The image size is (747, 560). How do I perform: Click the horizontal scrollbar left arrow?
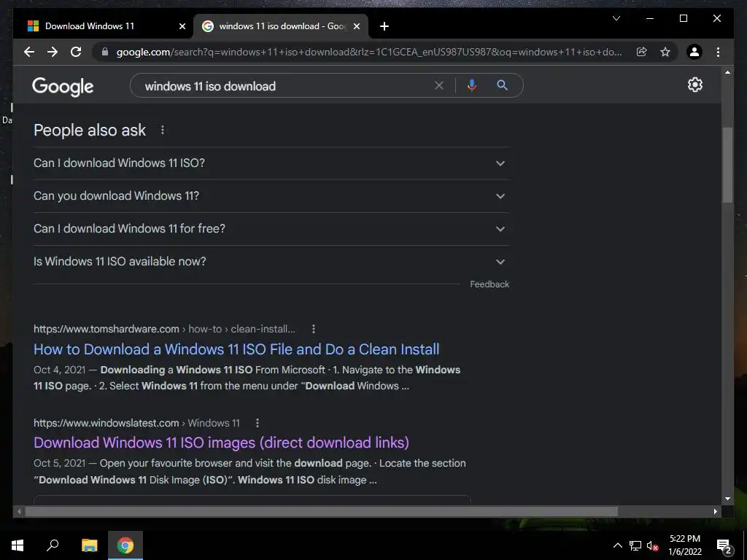pos(19,511)
